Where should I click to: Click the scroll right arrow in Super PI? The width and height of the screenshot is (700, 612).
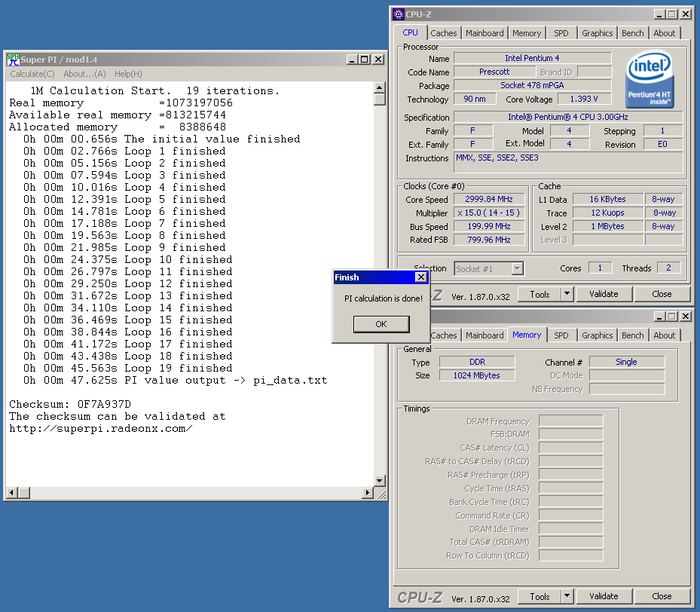tap(368, 493)
